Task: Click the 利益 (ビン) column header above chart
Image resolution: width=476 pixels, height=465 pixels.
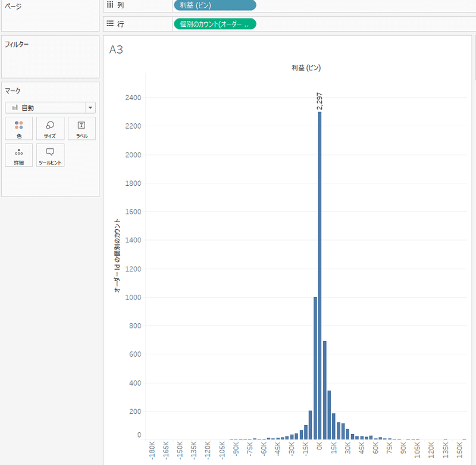Action: (x=306, y=67)
